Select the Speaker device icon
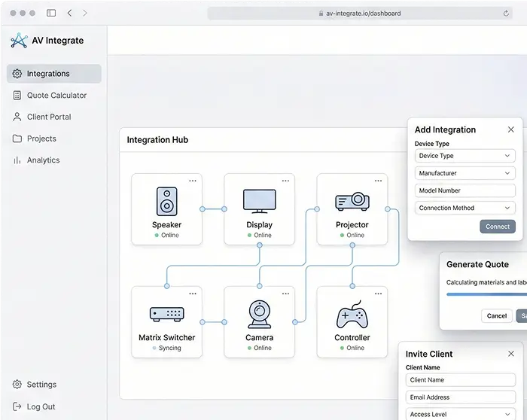 pos(166,201)
